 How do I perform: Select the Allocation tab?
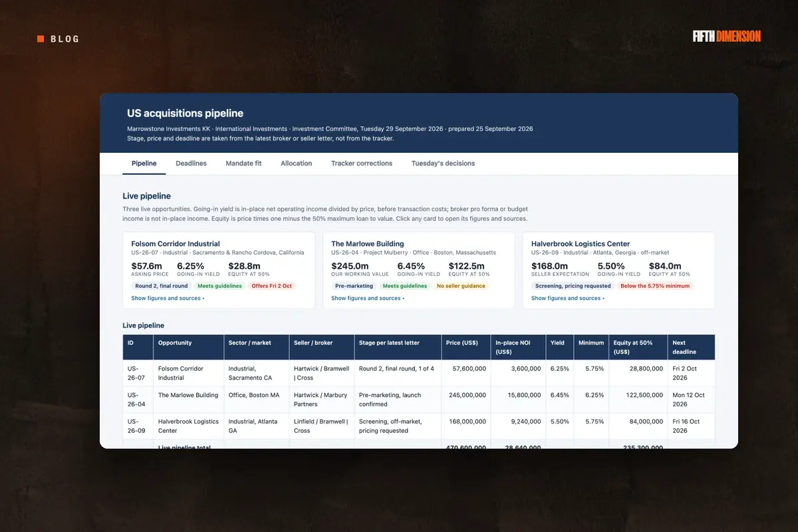(297, 163)
